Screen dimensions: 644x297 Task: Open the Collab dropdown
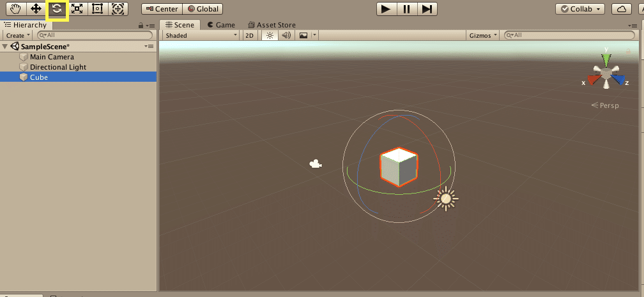pos(580,9)
